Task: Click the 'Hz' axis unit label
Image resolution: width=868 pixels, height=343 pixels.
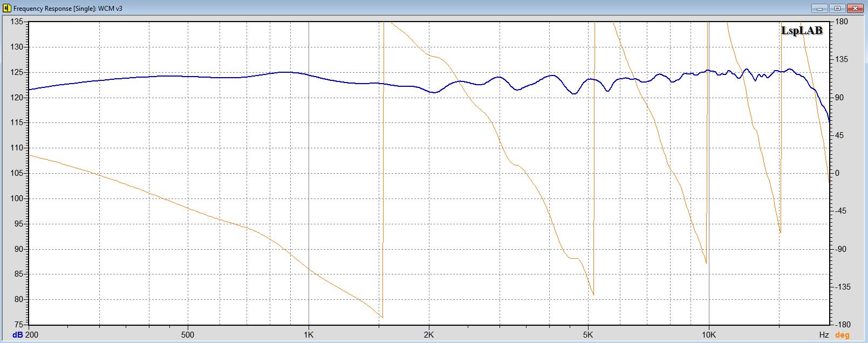Action: pyautogui.click(x=824, y=335)
